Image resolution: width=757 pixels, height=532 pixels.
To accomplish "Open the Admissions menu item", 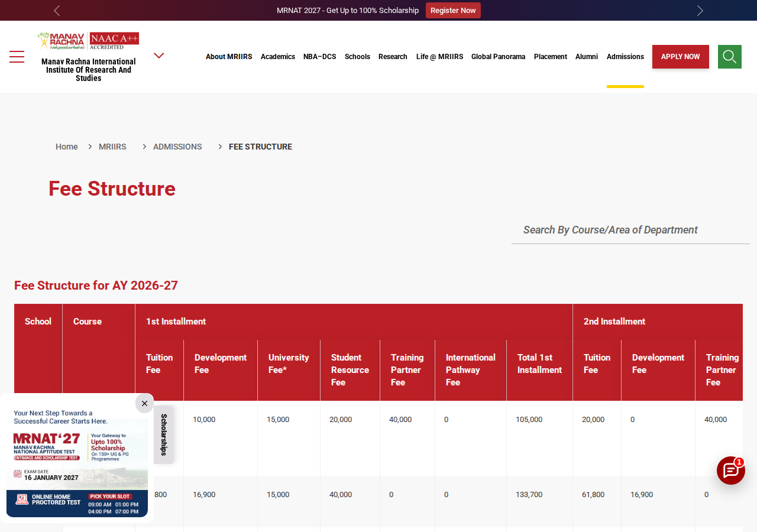I will pyautogui.click(x=625, y=57).
